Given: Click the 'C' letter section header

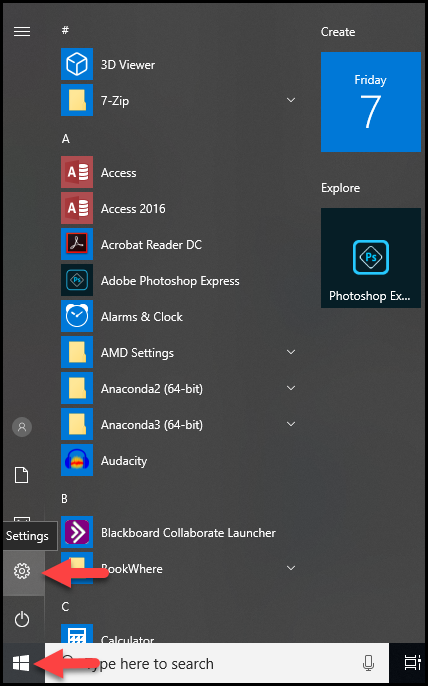Looking at the screenshot, I should [65, 606].
